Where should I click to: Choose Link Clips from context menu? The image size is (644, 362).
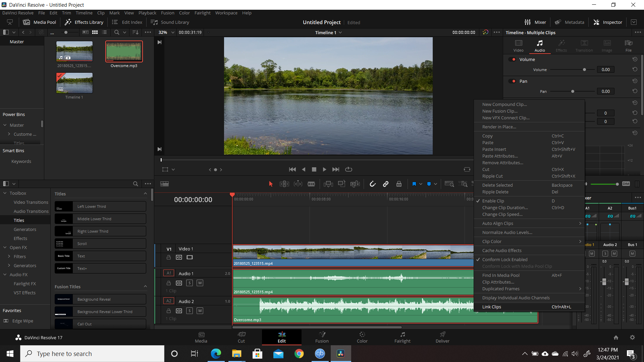pyautogui.click(x=529, y=307)
